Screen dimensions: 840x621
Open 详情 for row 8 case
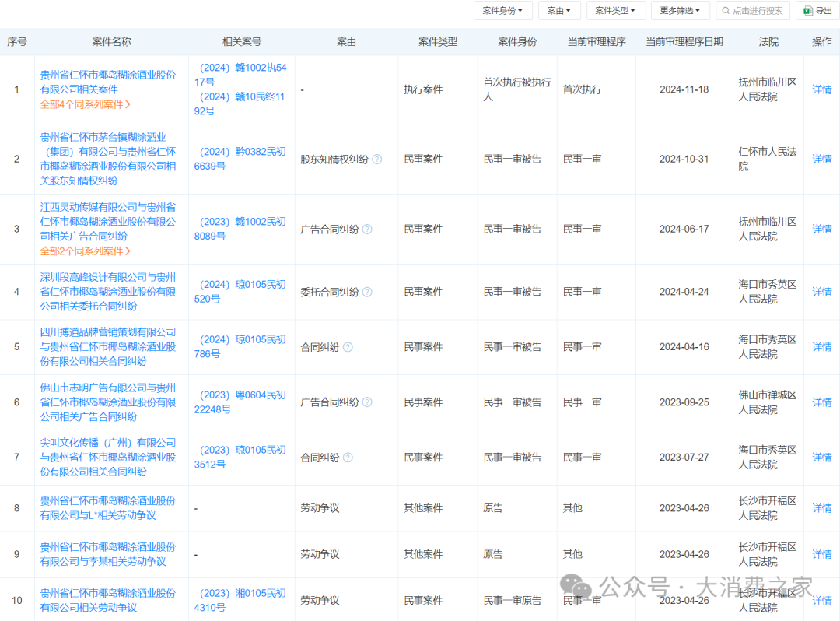tap(822, 508)
